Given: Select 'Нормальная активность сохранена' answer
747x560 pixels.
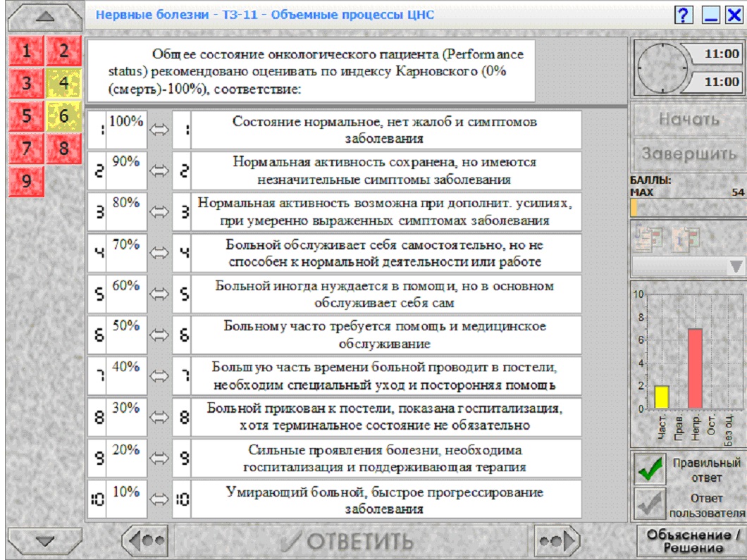Looking at the screenshot, I should click(x=386, y=170).
